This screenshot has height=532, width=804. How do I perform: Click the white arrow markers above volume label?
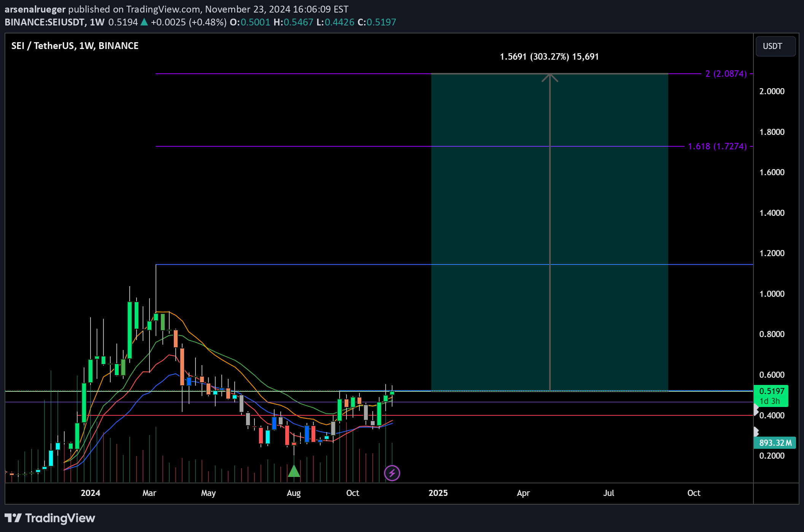point(756,431)
